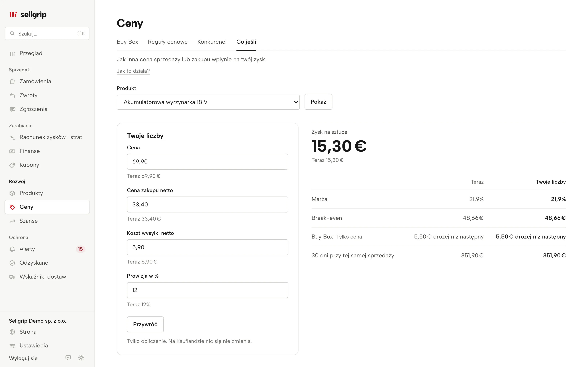
Task: Click the Szukaj search box
Action: (47, 34)
